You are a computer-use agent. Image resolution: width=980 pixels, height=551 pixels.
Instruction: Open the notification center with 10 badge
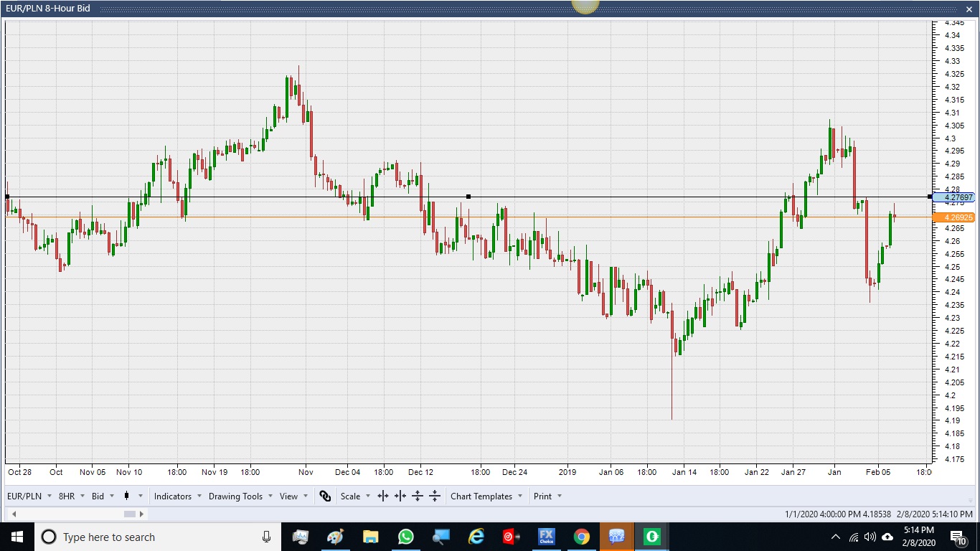coord(958,537)
